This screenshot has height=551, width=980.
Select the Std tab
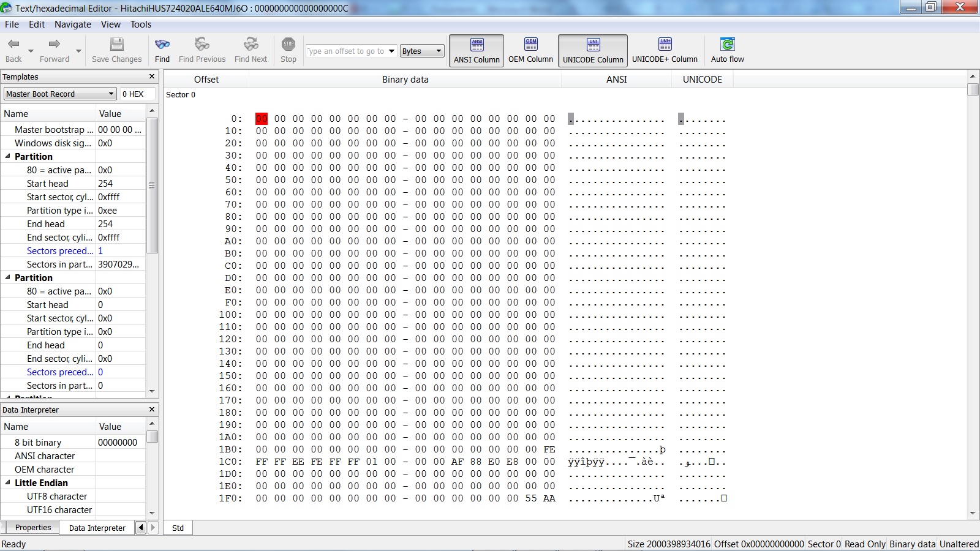(178, 528)
